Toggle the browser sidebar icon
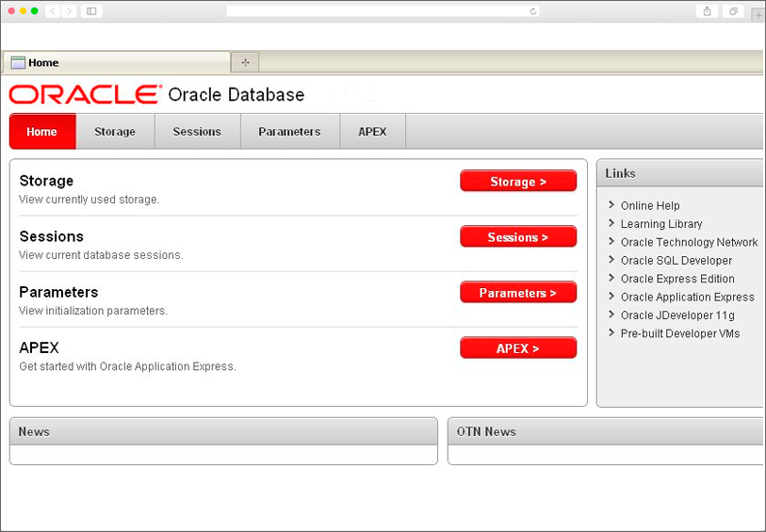 coord(91,10)
